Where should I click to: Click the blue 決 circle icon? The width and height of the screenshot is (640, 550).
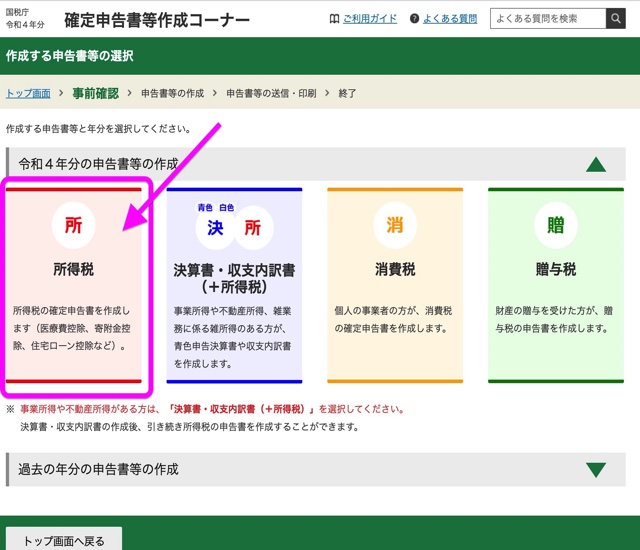point(215,227)
